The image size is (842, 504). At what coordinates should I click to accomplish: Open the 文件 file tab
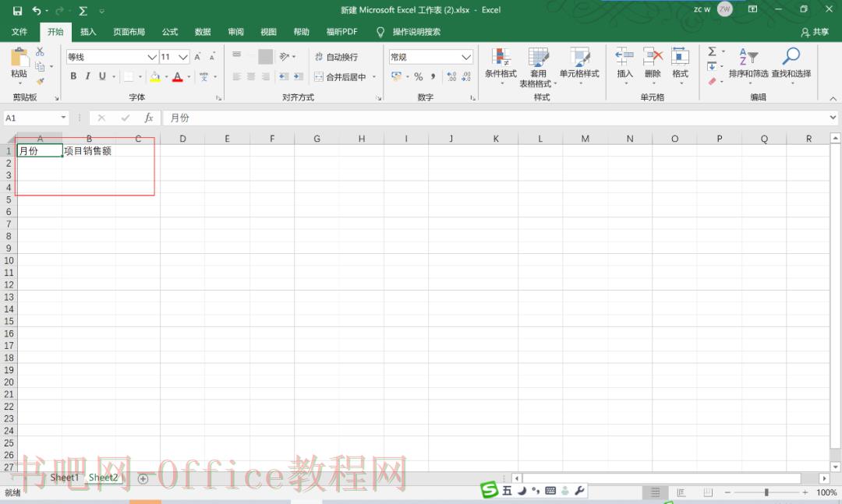(x=19, y=32)
